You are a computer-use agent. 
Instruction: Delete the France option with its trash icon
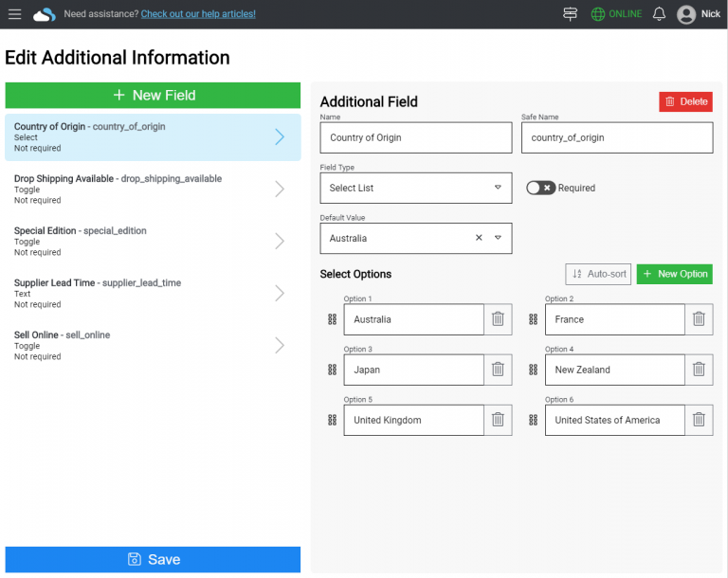point(699,319)
